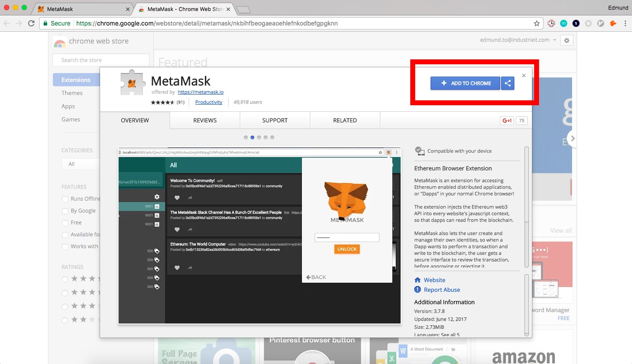The width and height of the screenshot is (632, 364).
Task: Tick the 'Works with' feature checkbox
Action: 65,246
